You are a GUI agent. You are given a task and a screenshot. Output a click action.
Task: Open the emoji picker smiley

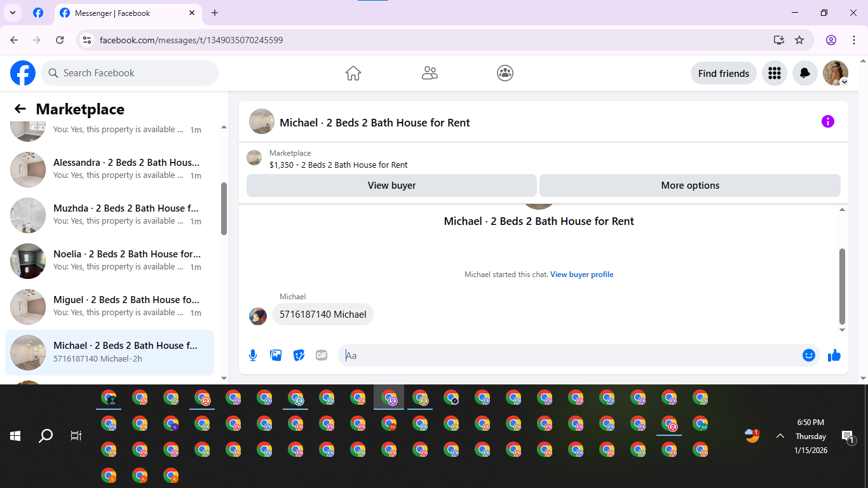pyautogui.click(x=808, y=355)
